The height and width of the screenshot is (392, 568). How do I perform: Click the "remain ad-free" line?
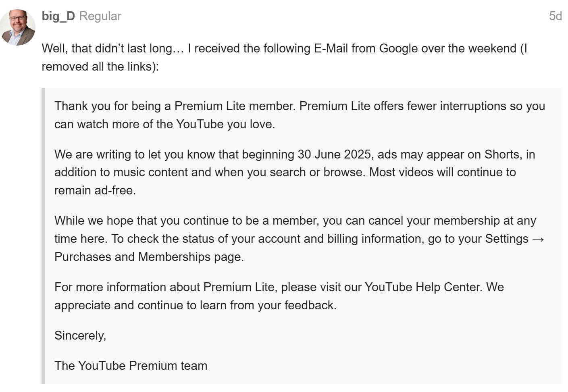tap(95, 190)
